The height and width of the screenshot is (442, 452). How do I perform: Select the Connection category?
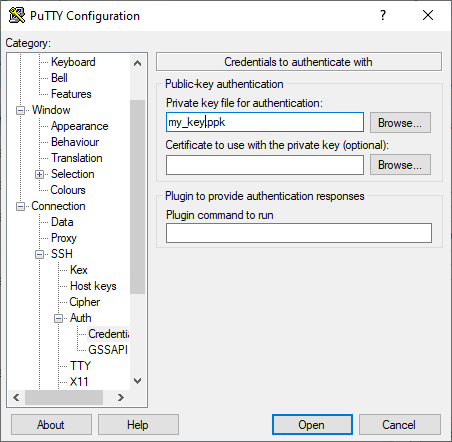click(x=58, y=206)
